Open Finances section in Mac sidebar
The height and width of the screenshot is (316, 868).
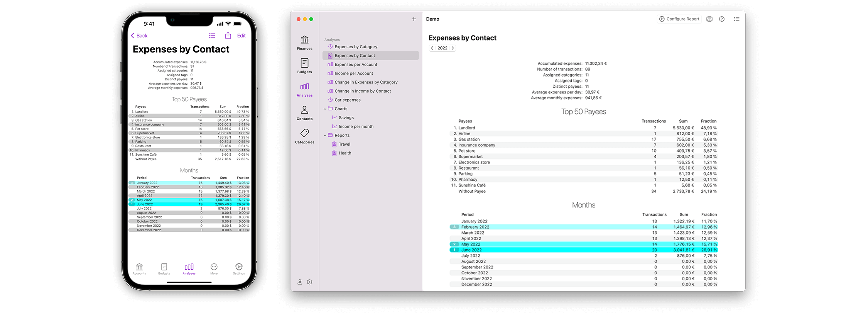point(304,43)
